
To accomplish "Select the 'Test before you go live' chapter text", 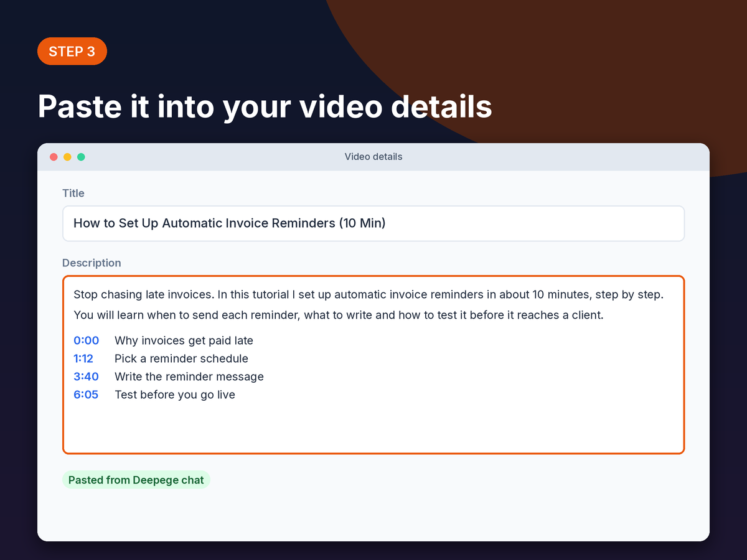I will [x=175, y=394].
